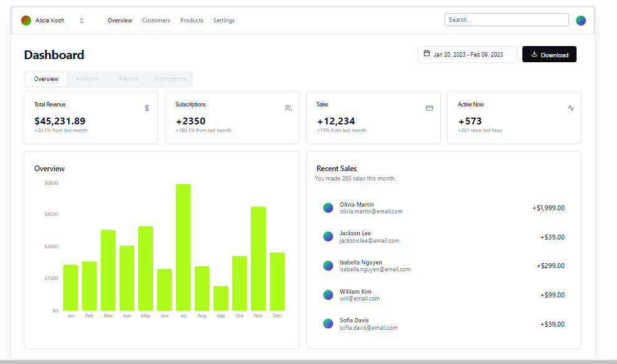The height and width of the screenshot is (364, 617).
Task: Open the Customers page from the navigation
Action: click(156, 20)
